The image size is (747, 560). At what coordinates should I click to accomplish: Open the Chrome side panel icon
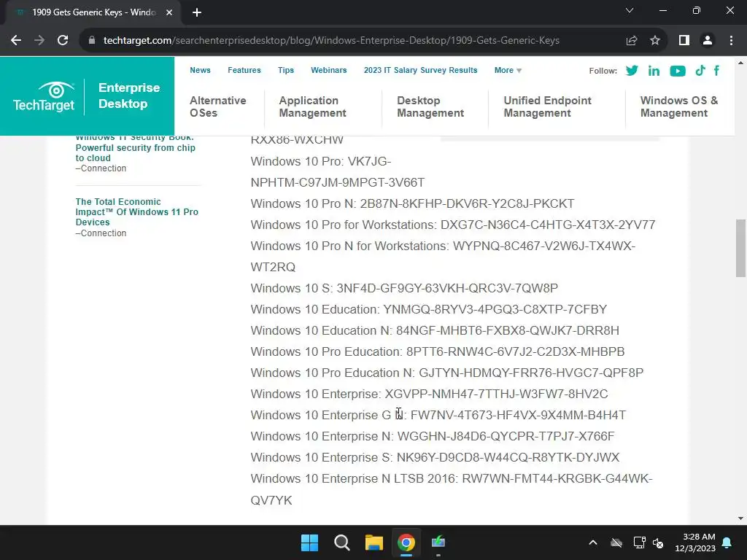click(x=684, y=41)
